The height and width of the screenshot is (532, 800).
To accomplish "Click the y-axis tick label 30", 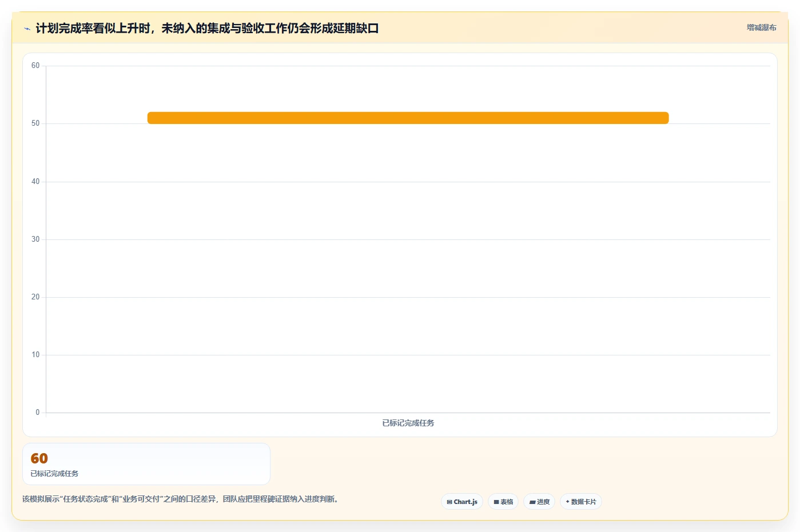I will click(x=35, y=239).
